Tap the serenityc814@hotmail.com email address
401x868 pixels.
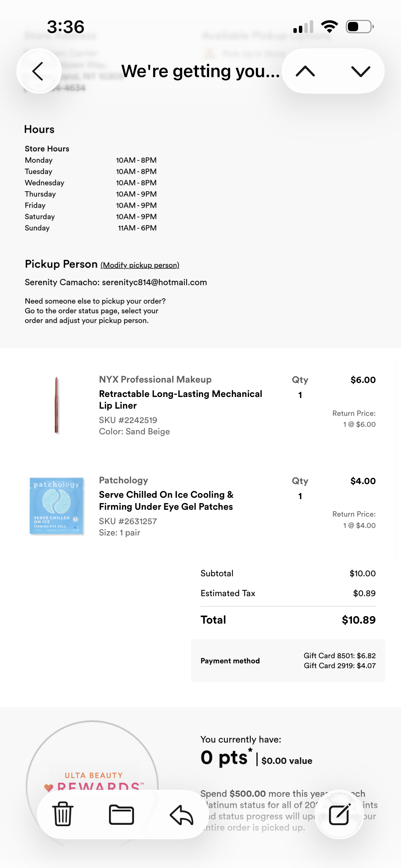pyautogui.click(x=154, y=282)
